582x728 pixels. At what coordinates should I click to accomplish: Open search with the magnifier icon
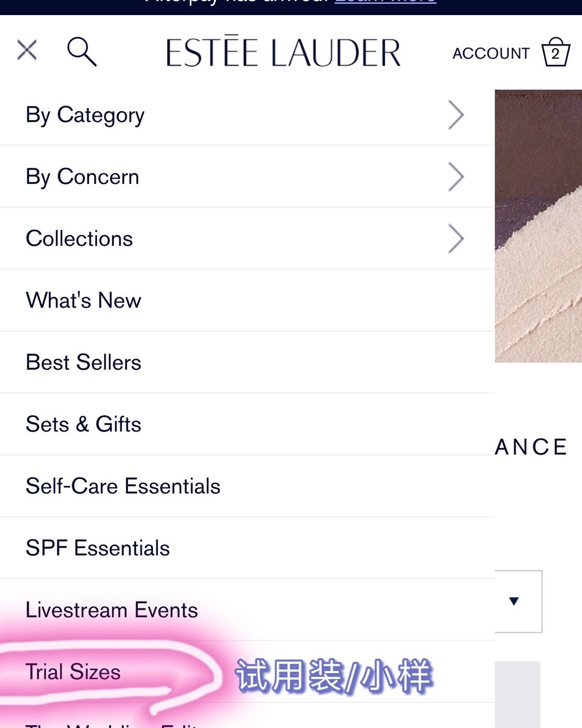pyautogui.click(x=82, y=51)
